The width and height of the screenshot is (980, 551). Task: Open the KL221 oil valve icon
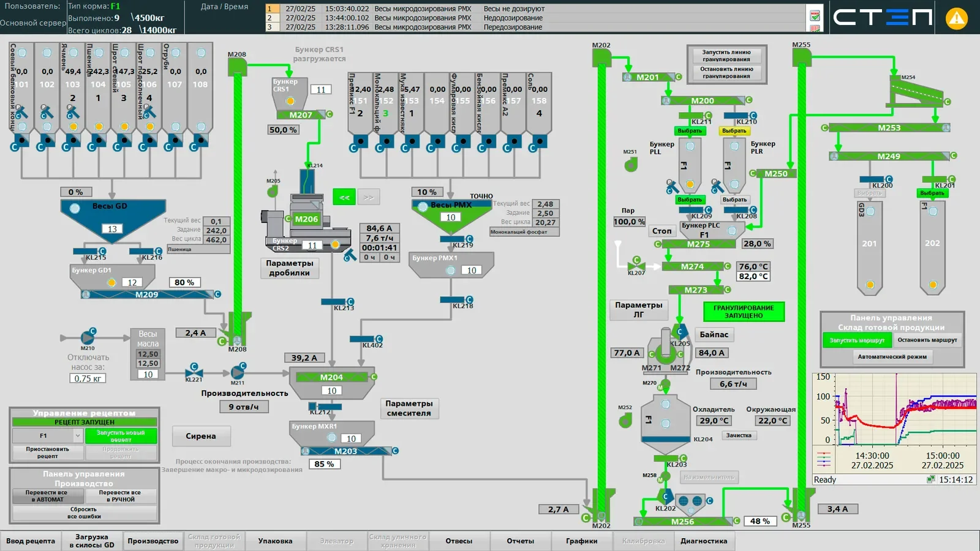point(194,370)
